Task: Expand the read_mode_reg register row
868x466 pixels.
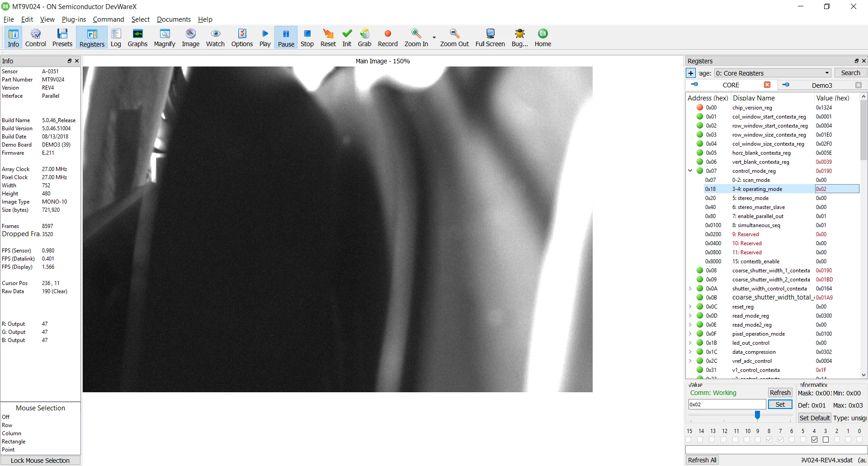Action: pyautogui.click(x=690, y=315)
